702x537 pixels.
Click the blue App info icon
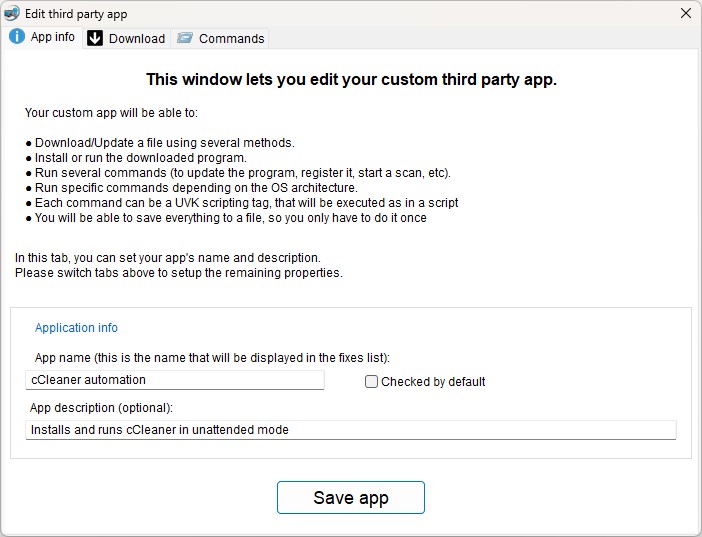17,36
